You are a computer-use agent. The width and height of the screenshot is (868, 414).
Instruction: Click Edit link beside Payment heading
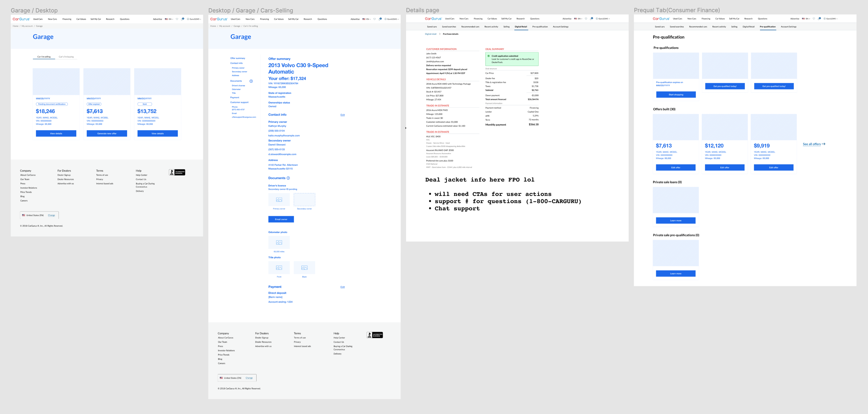tap(342, 287)
